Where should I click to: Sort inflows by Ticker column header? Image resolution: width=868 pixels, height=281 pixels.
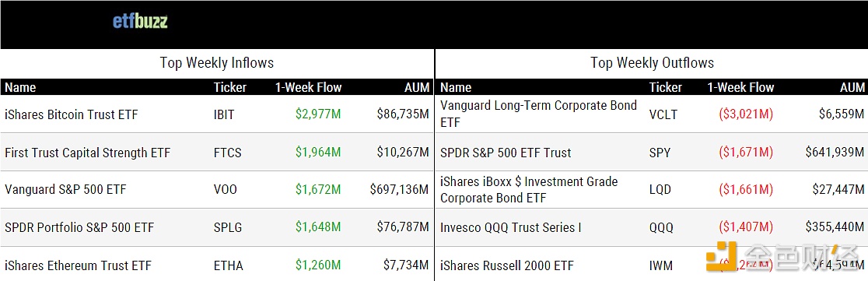click(x=230, y=87)
